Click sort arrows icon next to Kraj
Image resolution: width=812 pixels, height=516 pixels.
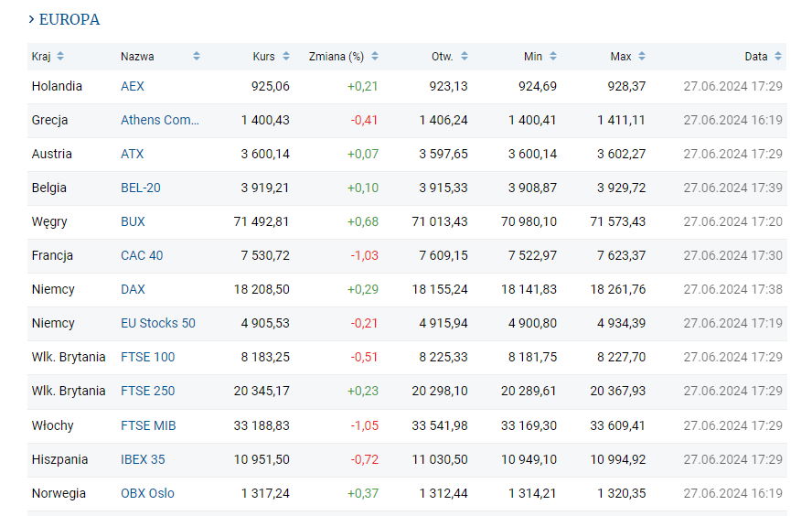pyautogui.click(x=60, y=56)
